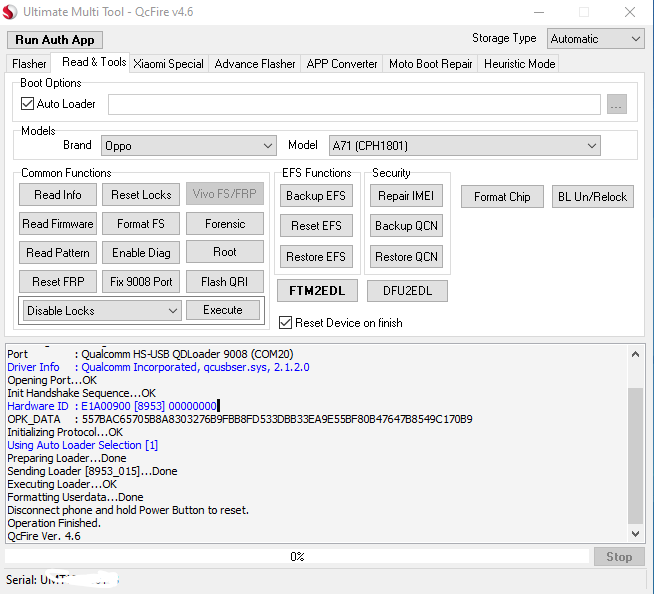Click the Backup QCN button
Image resolution: width=654 pixels, height=594 pixels.
pos(406,226)
